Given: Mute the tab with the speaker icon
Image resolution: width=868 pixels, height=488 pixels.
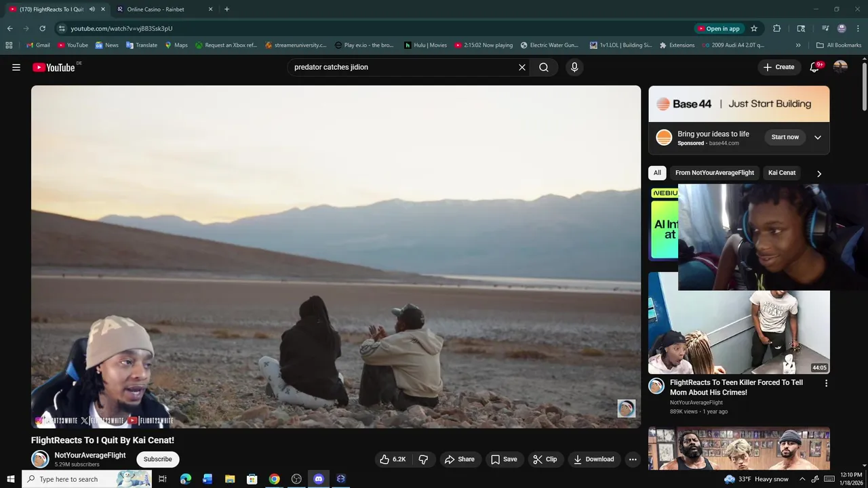Looking at the screenshot, I should coord(92,9).
